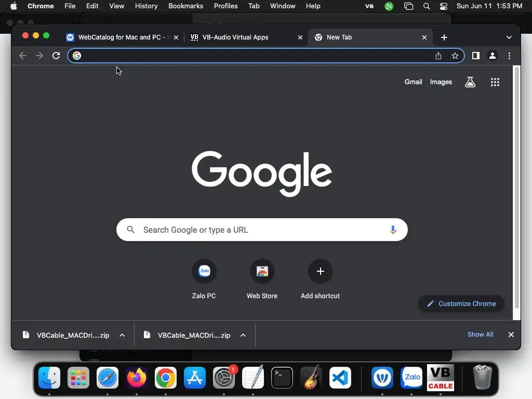Open WebCatalog from the Dock
The width and height of the screenshot is (532, 399).
pos(382,378)
